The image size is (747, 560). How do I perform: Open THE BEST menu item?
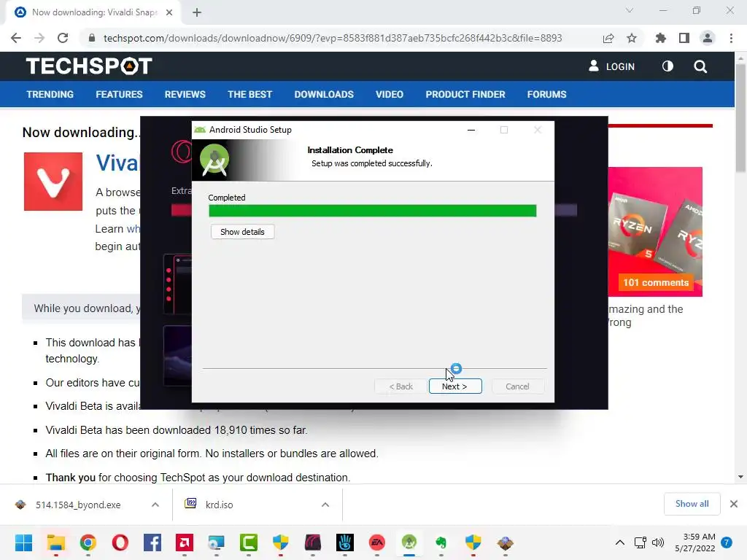(x=249, y=94)
